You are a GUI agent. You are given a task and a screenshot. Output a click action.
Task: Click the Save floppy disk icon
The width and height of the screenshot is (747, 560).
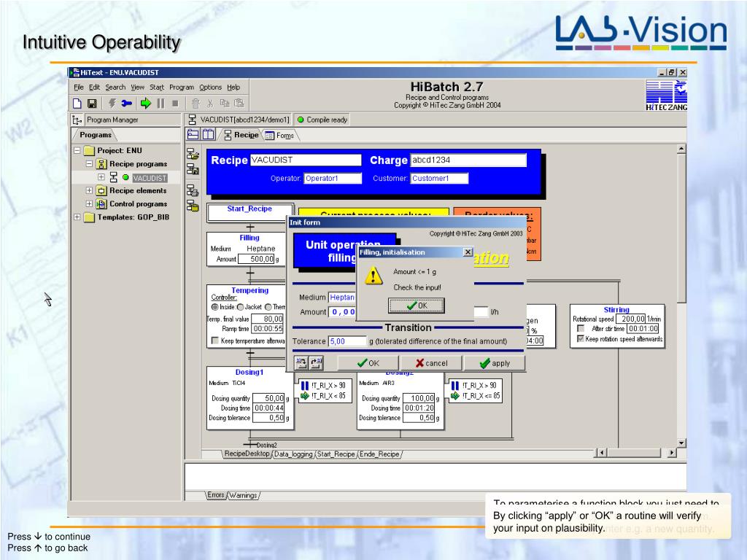pyautogui.click(x=92, y=104)
